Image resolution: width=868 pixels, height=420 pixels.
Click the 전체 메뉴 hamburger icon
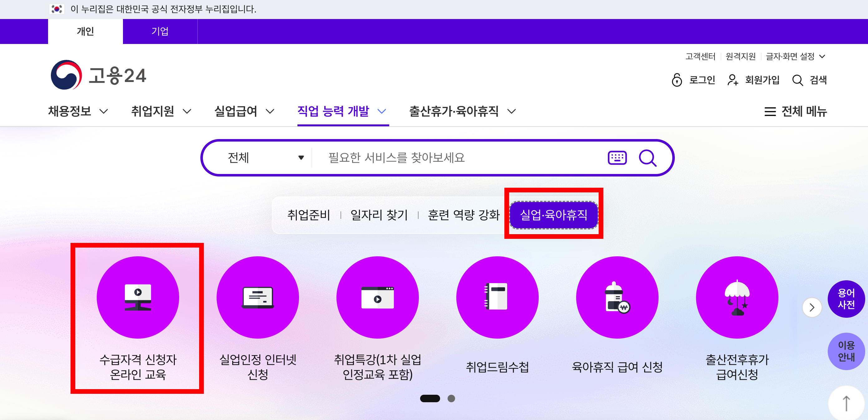pyautogui.click(x=770, y=111)
